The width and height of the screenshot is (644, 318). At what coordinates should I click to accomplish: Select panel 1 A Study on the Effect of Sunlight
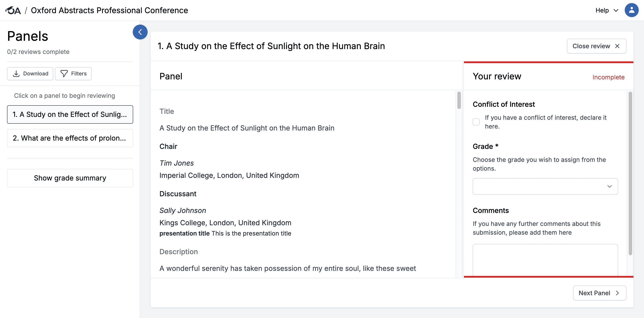70,114
